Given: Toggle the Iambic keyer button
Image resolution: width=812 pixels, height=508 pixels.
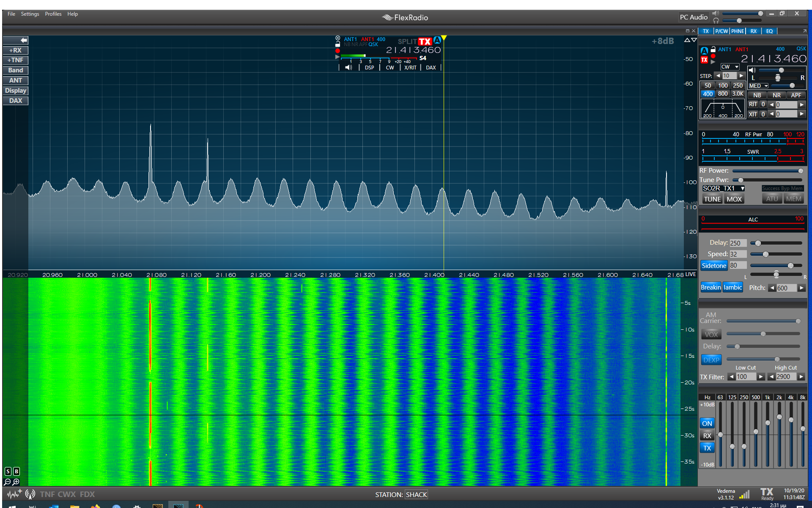Looking at the screenshot, I should (733, 287).
